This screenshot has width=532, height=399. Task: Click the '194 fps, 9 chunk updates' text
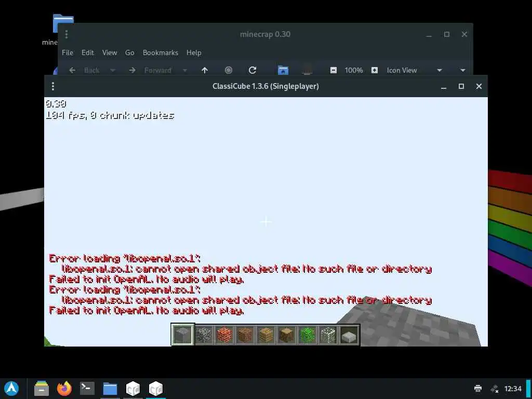coord(110,115)
